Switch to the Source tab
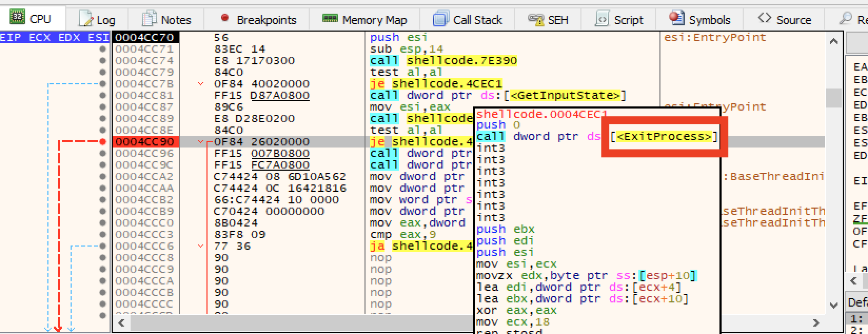868x334 pixels. [x=793, y=20]
